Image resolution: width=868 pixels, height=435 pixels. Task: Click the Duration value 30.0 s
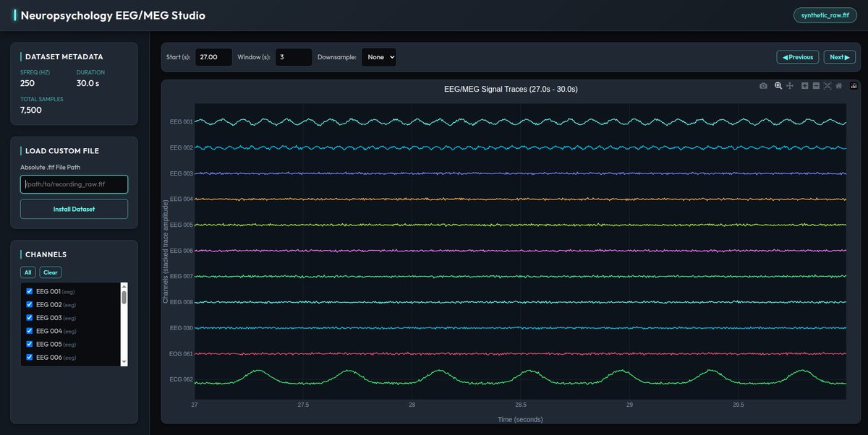(88, 83)
